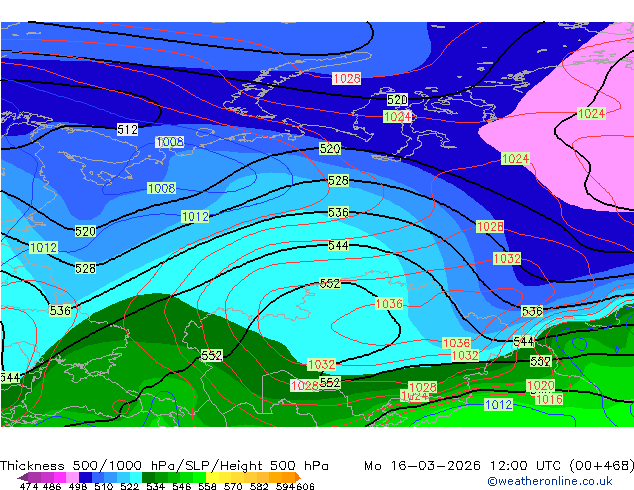Click the '1032' label directly below '1028' on the right

pos(507,258)
